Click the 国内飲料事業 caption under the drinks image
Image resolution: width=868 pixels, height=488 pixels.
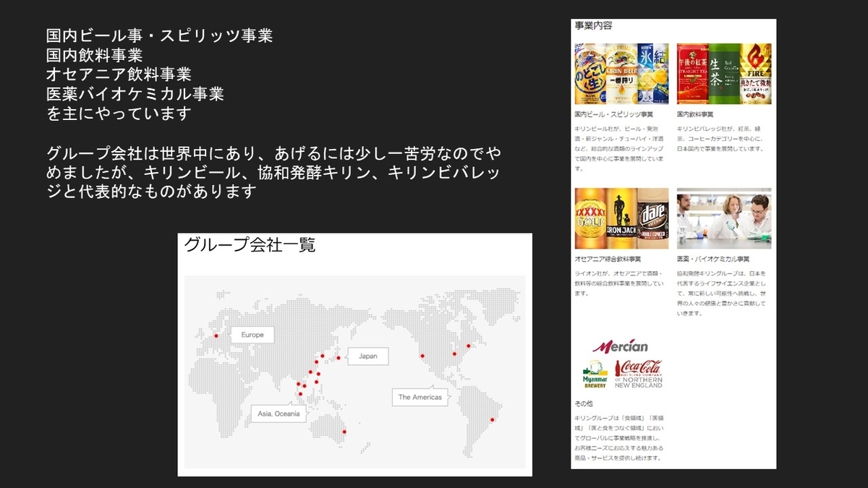695,114
